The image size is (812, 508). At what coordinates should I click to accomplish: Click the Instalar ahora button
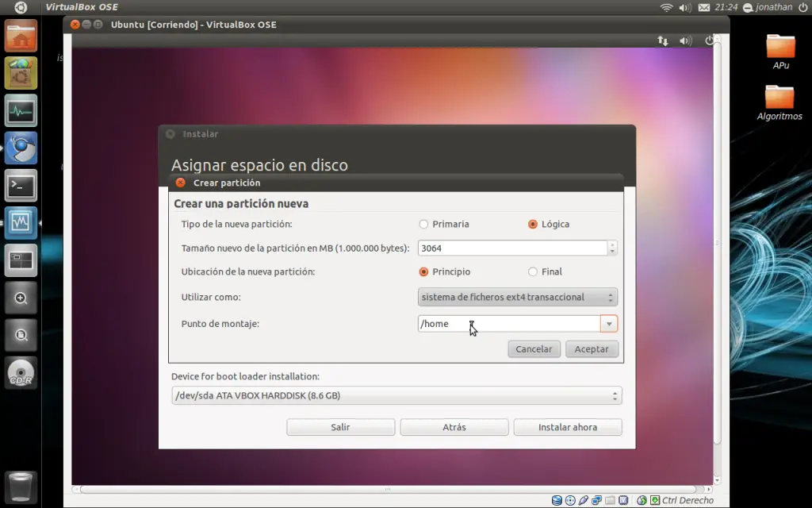coord(568,427)
